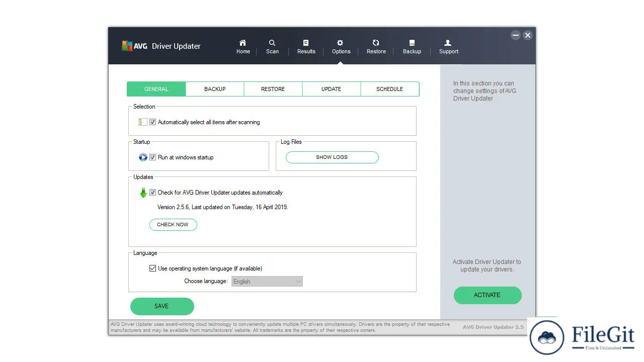This screenshot has width=644, height=362.
Task: Toggle automatic AVG Driver Updater updates checkbox
Action: (x=152, y=193)
